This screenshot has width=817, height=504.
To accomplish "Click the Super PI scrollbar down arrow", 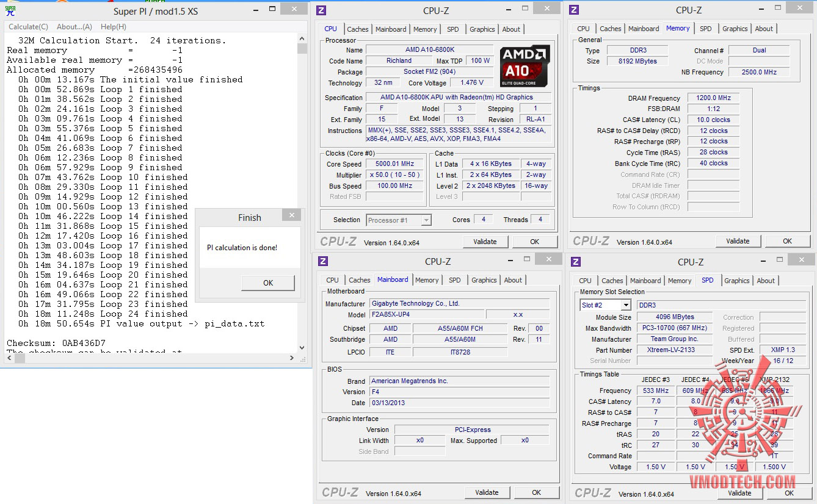I will pos(302,348).
